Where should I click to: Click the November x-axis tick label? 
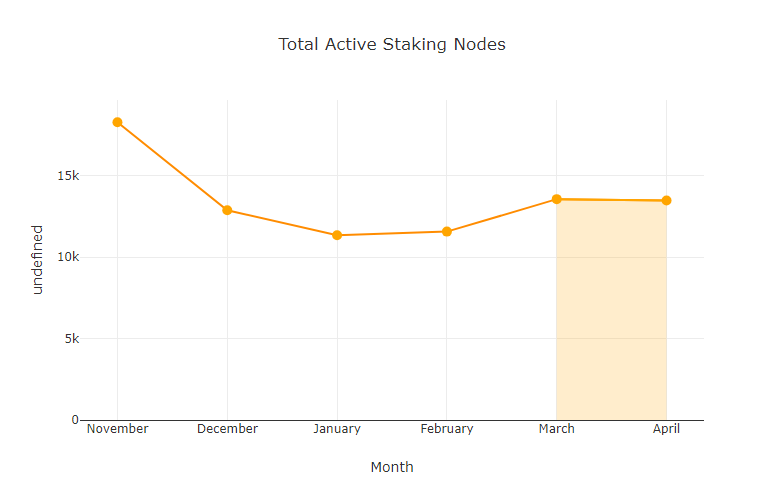[x=118, y=429]
